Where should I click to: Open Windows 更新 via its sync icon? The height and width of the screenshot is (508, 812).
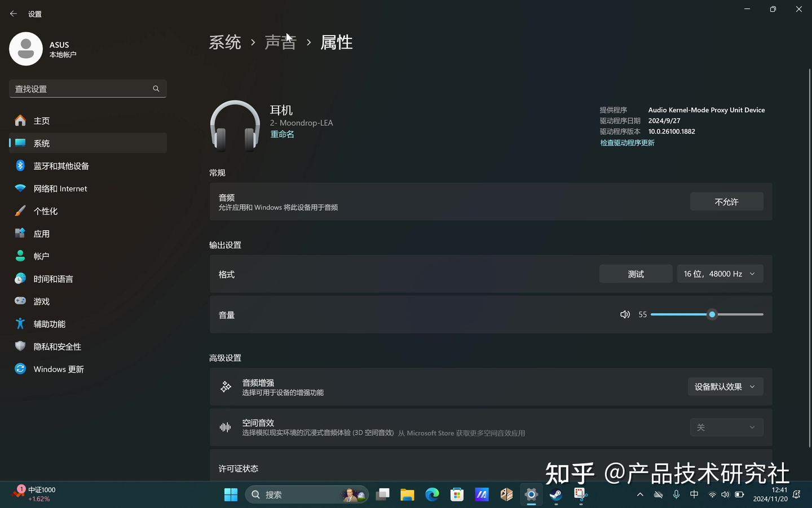point(20,369)
